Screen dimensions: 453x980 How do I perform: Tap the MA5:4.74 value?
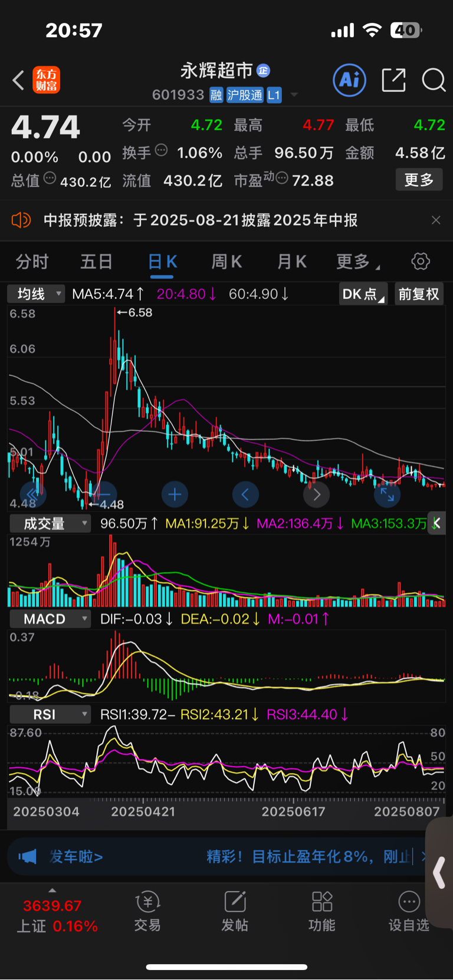tap(108, 293)
